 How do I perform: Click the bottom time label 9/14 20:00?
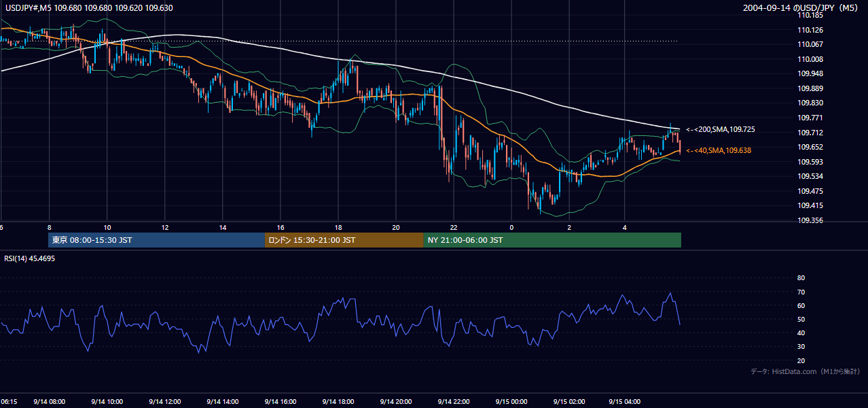pos(396,402)
